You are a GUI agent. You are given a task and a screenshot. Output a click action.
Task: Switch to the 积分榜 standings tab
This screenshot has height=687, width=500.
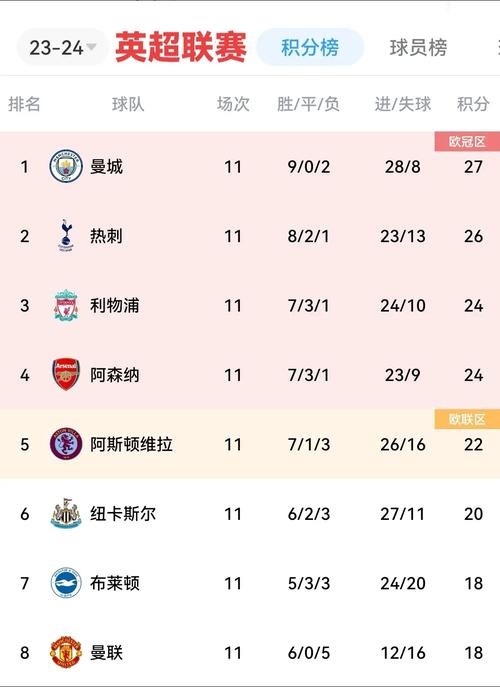(310, 47)
